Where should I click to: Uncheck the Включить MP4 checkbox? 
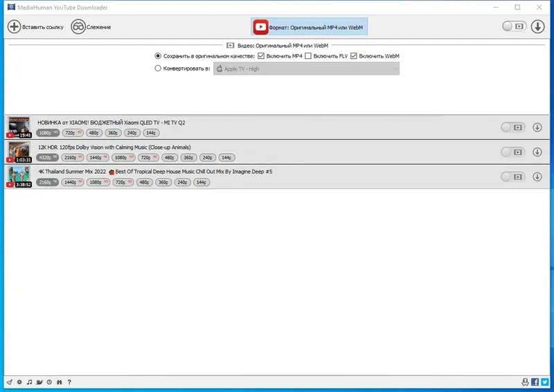point(261,56)
